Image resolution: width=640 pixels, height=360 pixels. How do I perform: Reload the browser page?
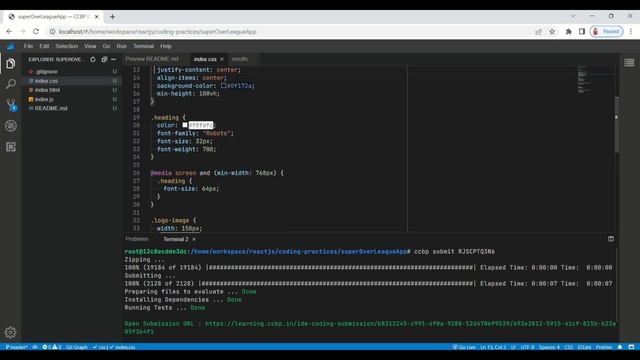(x=36, y=31)
